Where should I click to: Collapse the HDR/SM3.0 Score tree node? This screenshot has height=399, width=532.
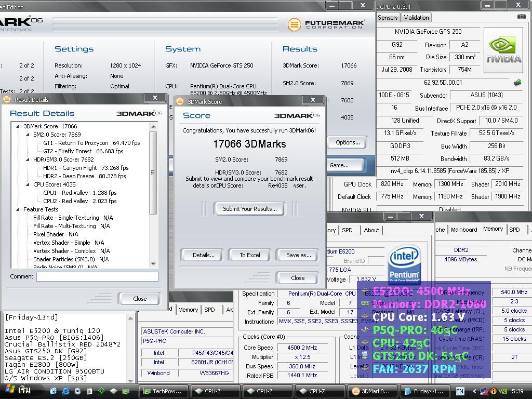coord(28,159)
